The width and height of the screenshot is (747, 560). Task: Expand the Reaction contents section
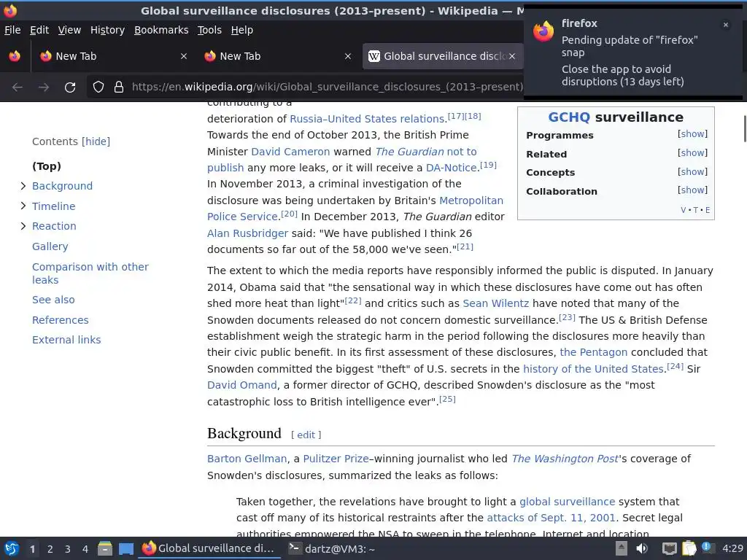(23, 226)
